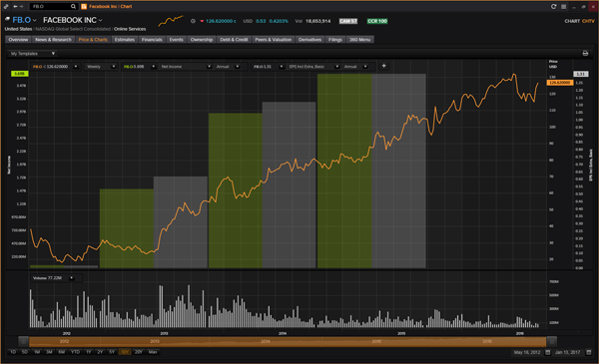Go back with the left arrow
Image resolution: width=599 pixels, height=364 pixels.
click(15, 7)
